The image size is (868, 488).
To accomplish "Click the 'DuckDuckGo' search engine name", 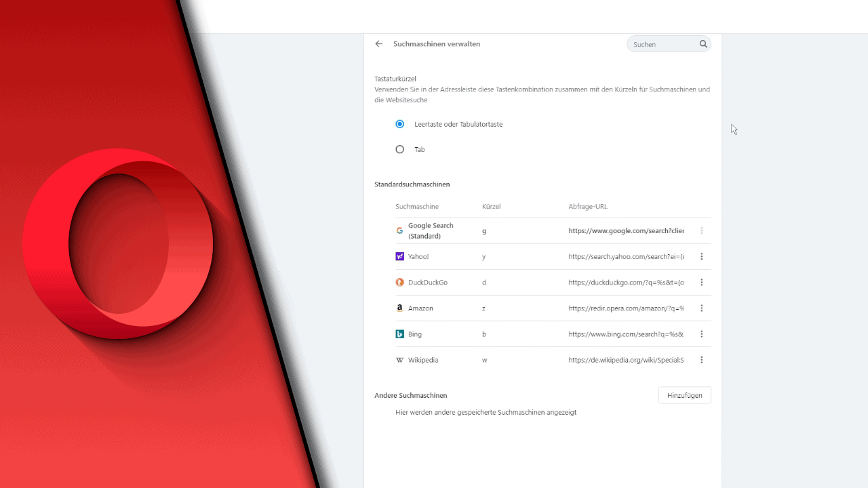I will (428, 283).
